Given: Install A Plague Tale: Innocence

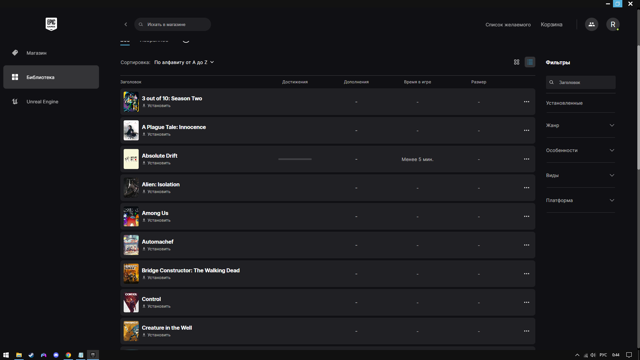Looking at the screenshot, I should click(x=156, y=134).
